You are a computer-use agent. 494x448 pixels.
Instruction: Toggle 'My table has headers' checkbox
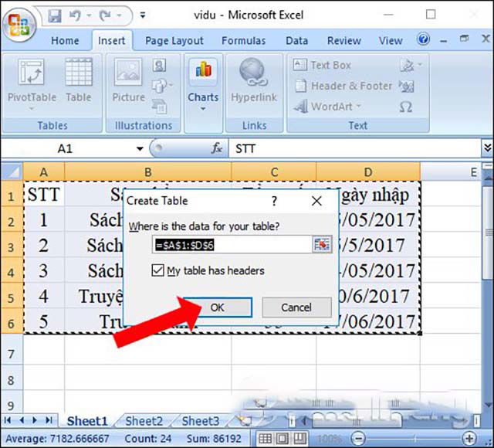click(157, 270)
